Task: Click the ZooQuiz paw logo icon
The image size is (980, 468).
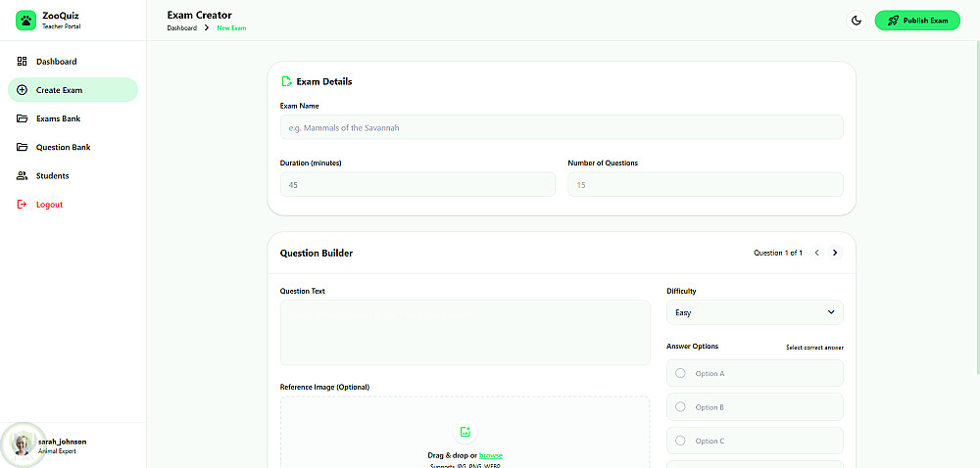Action: pyautogui.click(x=25, y=21)
